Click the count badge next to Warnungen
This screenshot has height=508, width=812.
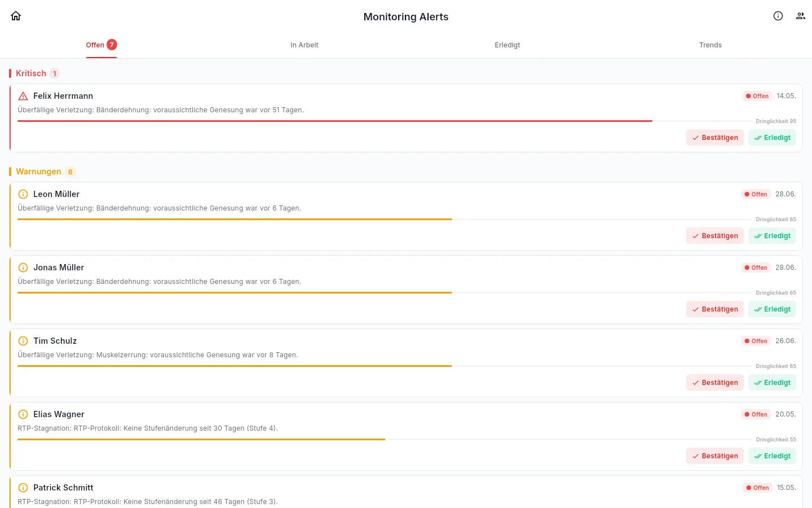coord(70,172)
